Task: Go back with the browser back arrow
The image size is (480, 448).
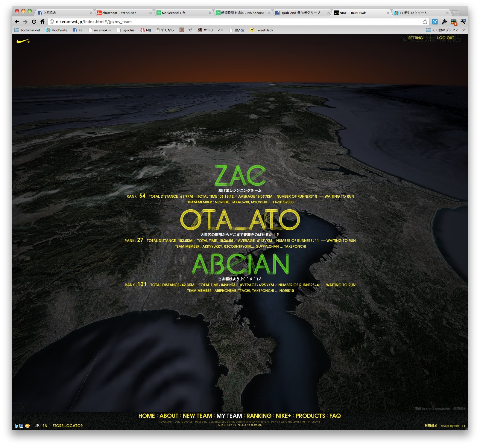Action: pos(17,22)
